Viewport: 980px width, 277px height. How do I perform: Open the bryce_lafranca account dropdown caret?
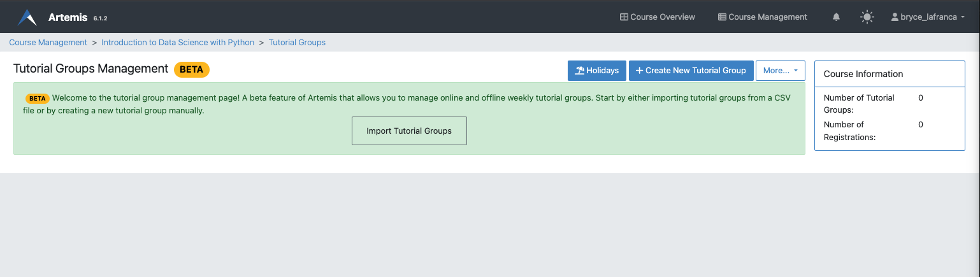point(962,17)
